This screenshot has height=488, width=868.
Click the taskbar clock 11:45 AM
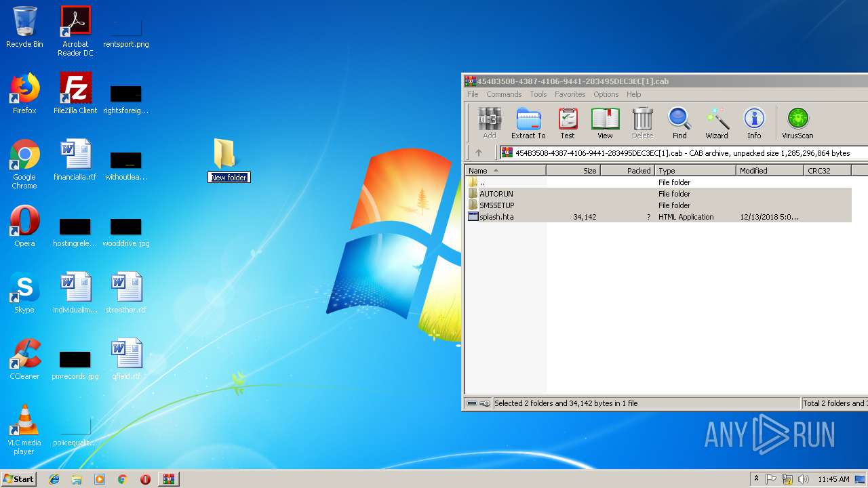click(833, 479)
